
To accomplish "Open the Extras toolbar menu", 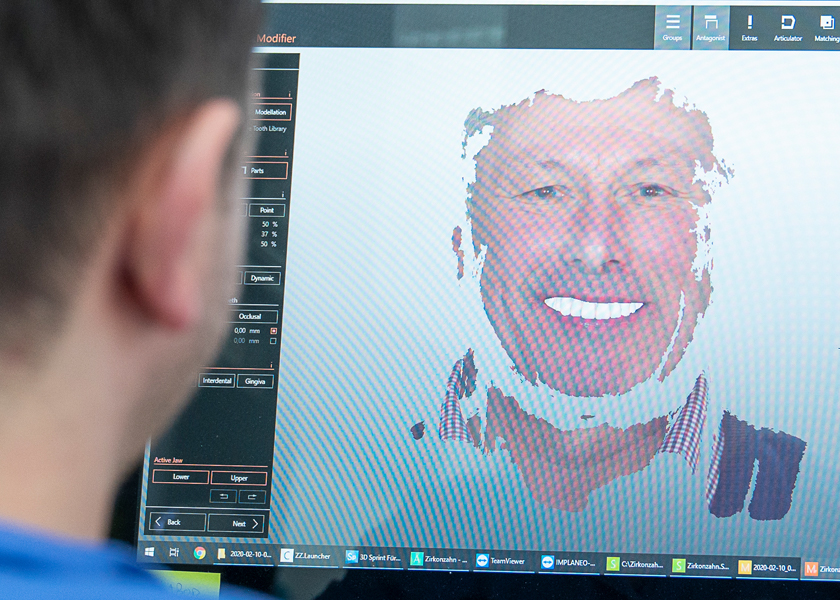I will click(749, 27).
